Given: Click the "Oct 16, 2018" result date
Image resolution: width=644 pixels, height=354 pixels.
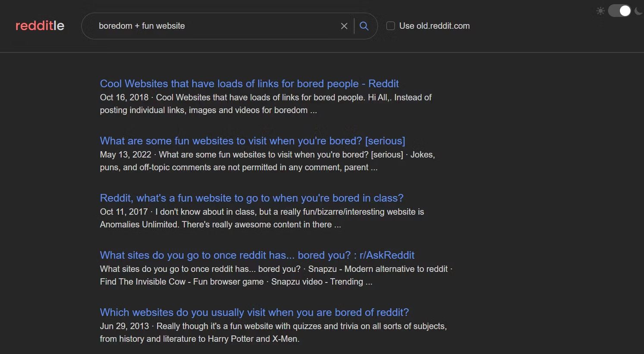Looking at the screenshot, I should tap(124, 97).
